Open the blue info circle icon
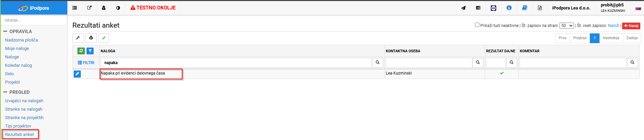The image size is (644, 140). pos(509,8)
